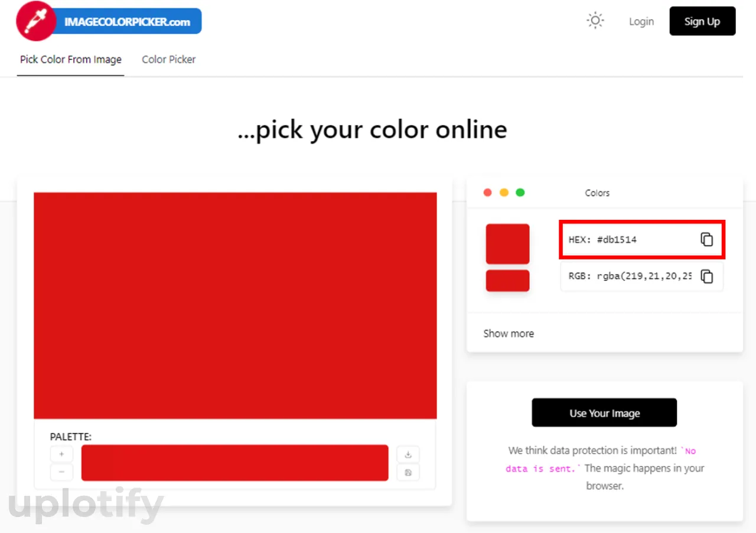Open the Login link
This screenshot has width=756, height=533.
641,21
